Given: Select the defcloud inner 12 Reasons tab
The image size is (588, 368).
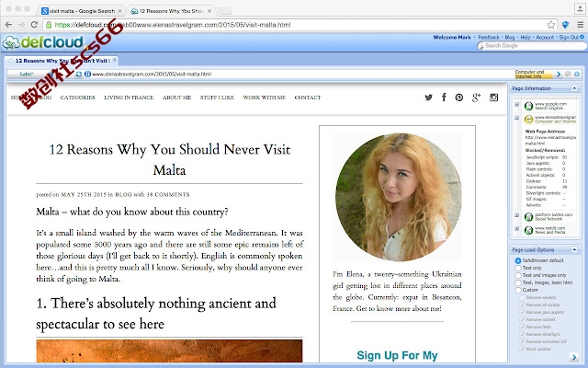Looking at the screenshot, I should 62,61.
